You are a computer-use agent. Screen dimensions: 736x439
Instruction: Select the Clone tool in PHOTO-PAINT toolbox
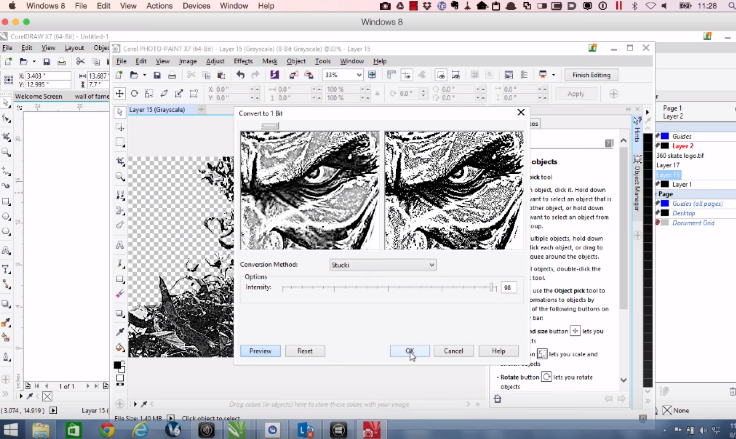[120, 195]
